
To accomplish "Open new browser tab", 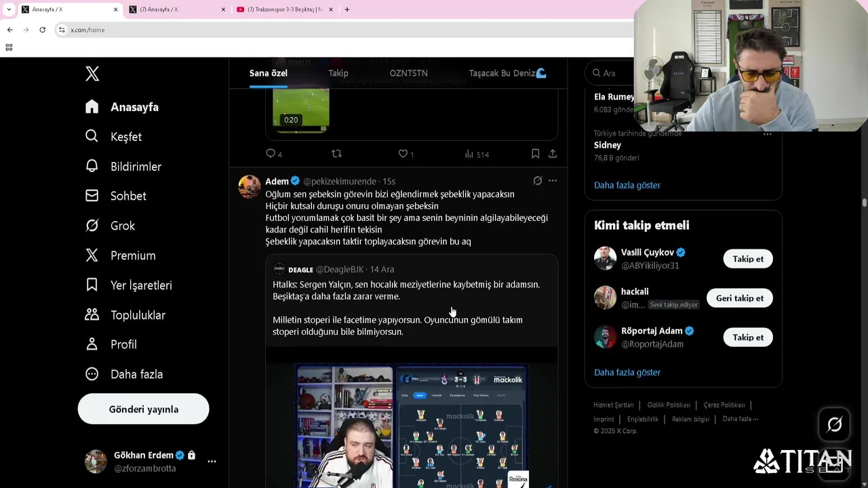I will click(347, 9).
